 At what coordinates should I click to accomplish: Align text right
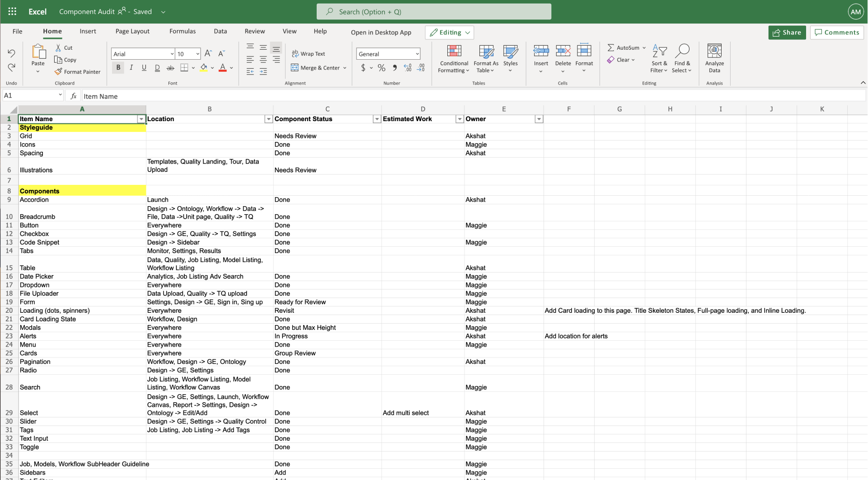pos(276,59)
